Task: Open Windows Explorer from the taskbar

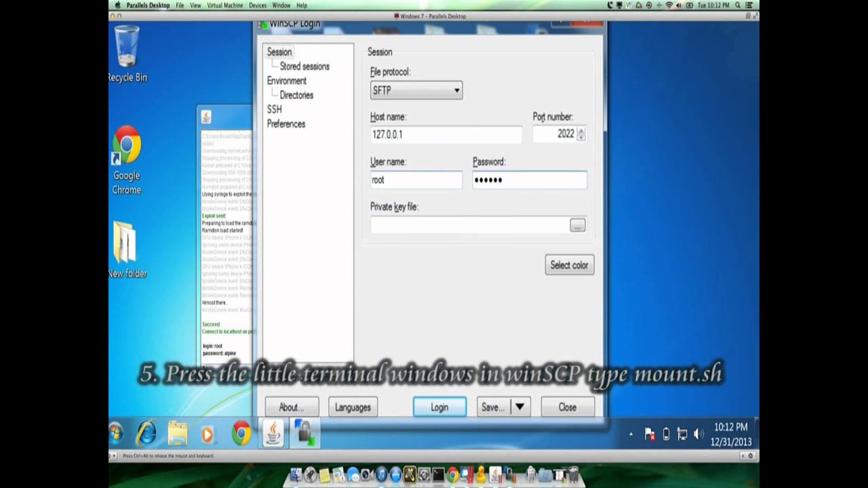Action: (178, 433)
